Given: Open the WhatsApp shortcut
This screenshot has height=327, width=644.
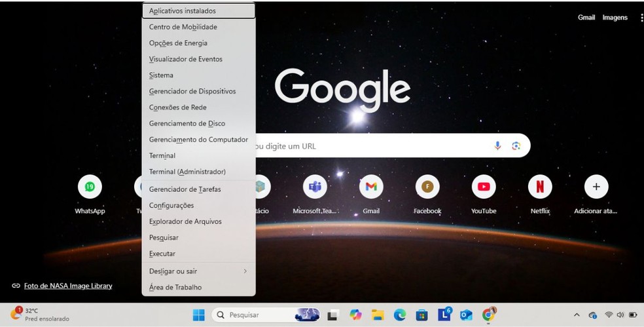Looking at the screenshot, I should [x=90, y=187].
